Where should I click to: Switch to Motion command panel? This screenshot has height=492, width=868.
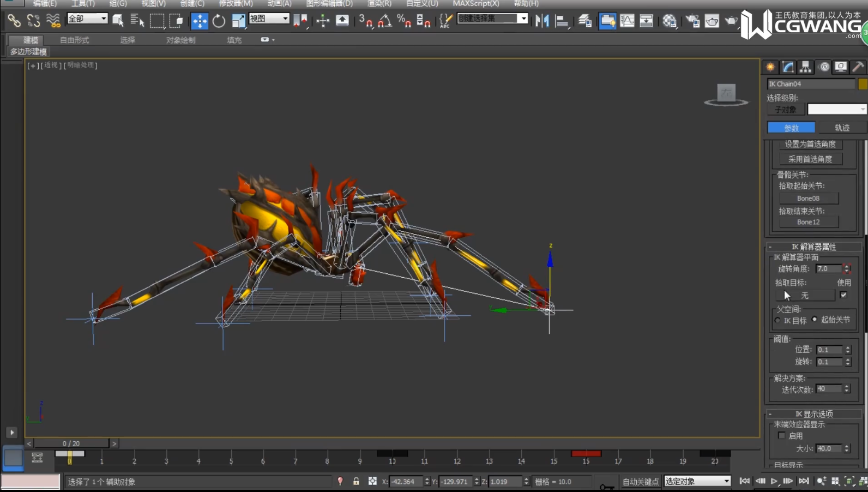click(x=824, y=67)
